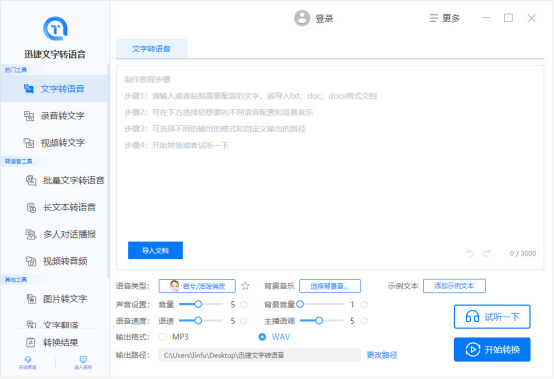Click the 开始转换 start button
Screen dimensions: 554x379
tap(492, 350)
